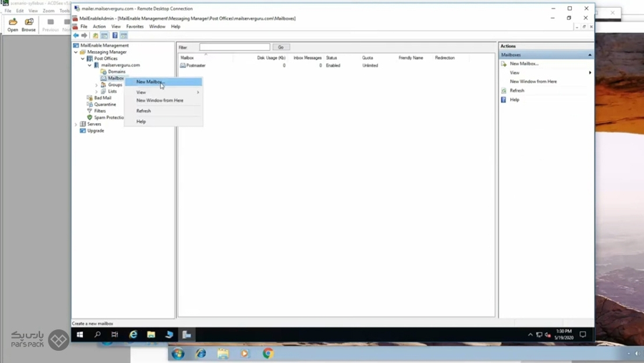Open Chrome on the local taskbar
644x363 pixels.
pyautogui.click(x=268, y=354)
